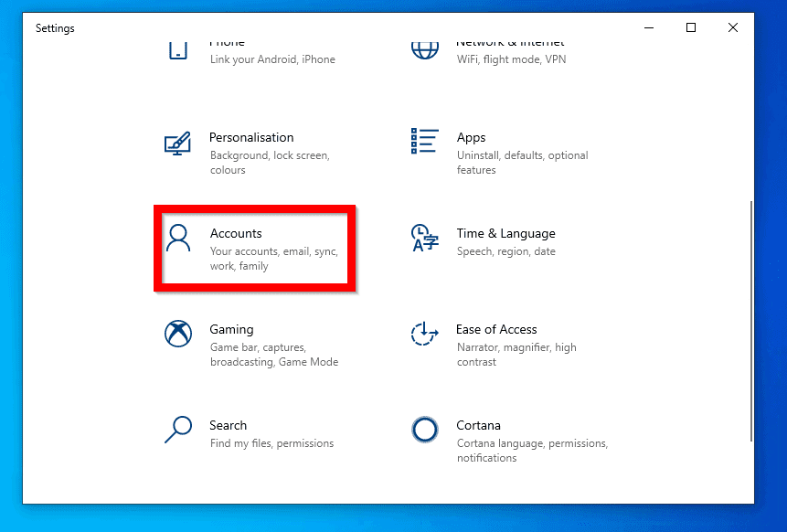The image size is (787, 532).
Task: Open Gaming via the Xbox icon
Action: [x=177, y=333]
